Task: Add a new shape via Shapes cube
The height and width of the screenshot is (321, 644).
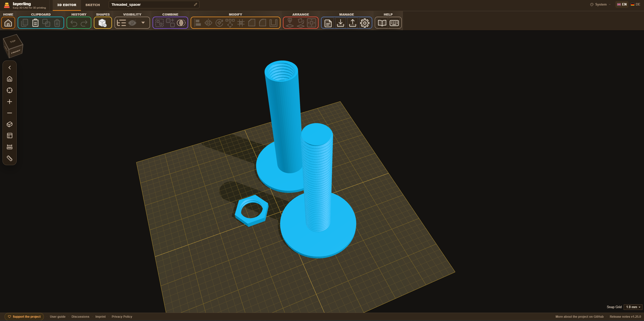Action: [x=103, y=23]
